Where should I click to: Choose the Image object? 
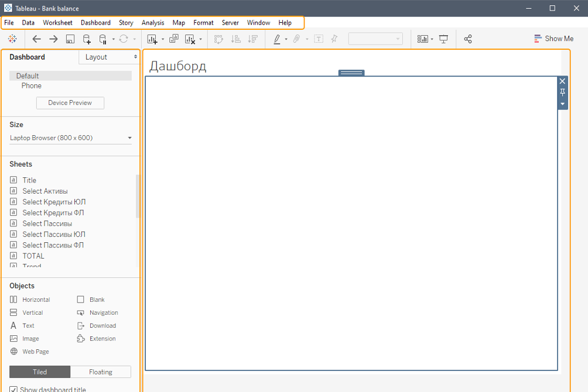pyautogui.click(x=25, y=339)
